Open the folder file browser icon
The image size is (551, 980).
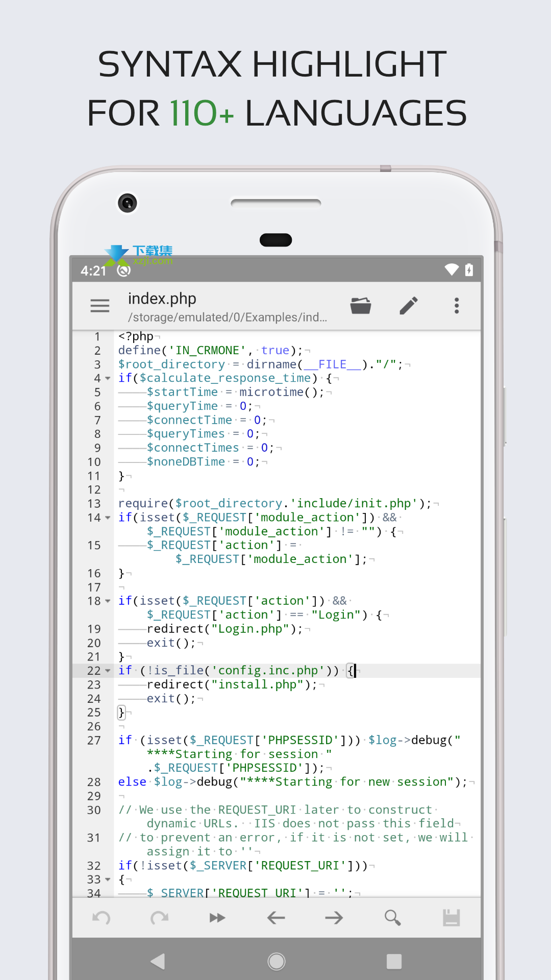(x=361, y=305)
